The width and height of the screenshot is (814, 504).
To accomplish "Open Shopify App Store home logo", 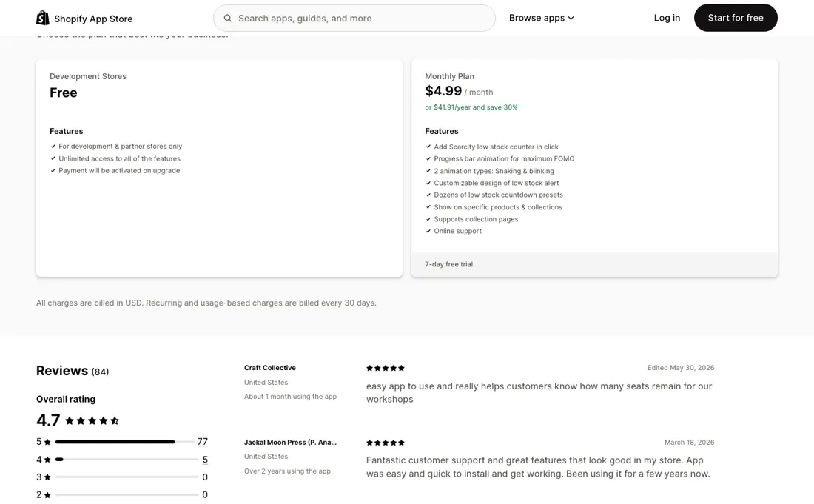I will point(84,19).
